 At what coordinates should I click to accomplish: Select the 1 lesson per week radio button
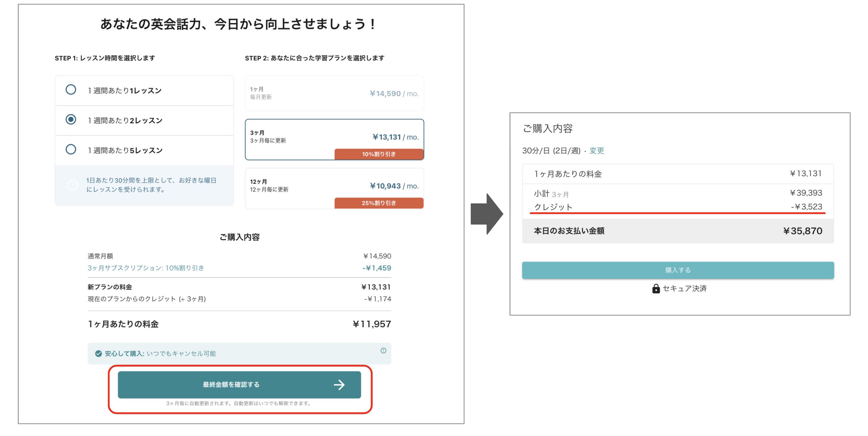[71, 90]
